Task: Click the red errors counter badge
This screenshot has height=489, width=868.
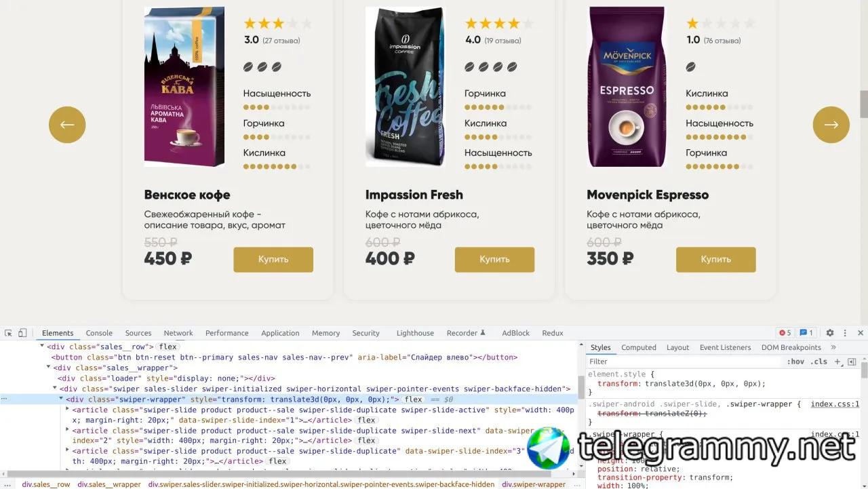Action: tap(785, 333)
